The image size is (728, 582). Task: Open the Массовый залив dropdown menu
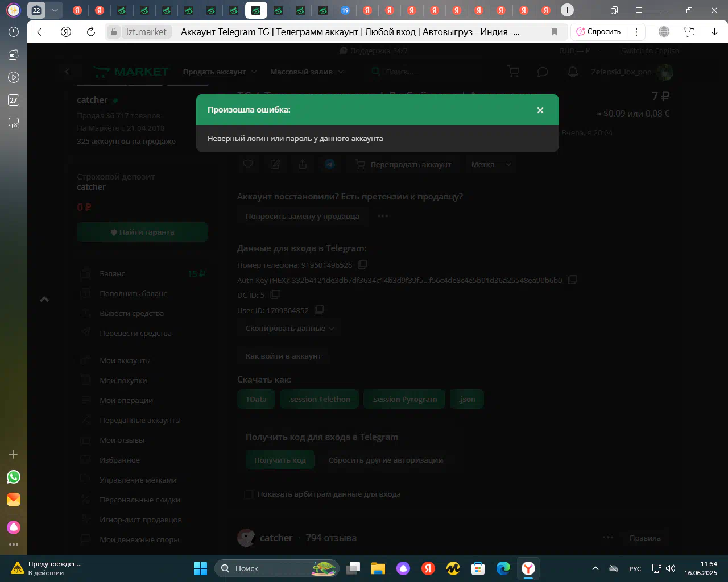(x=307, y=72)
